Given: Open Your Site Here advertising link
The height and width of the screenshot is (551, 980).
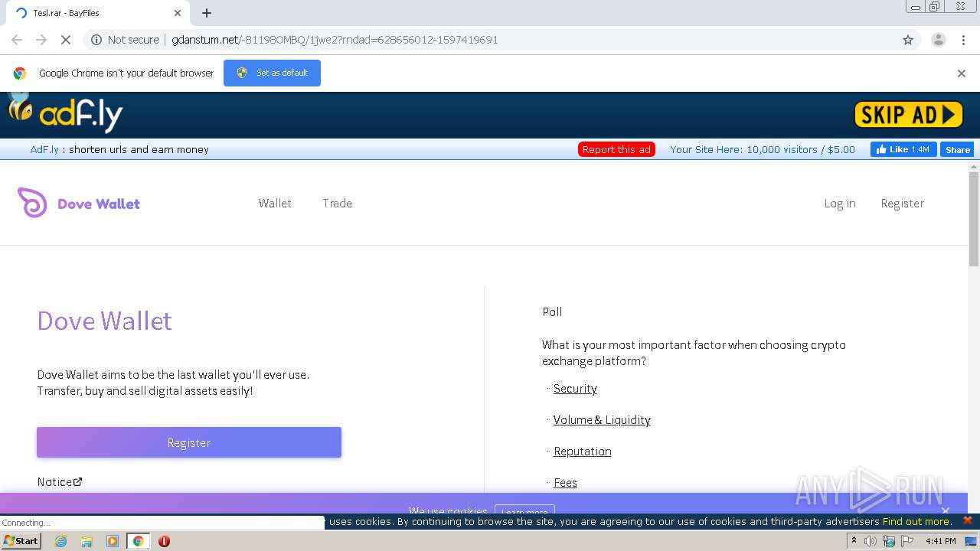Looking at the screenshot, I should [x=763, y=149].
